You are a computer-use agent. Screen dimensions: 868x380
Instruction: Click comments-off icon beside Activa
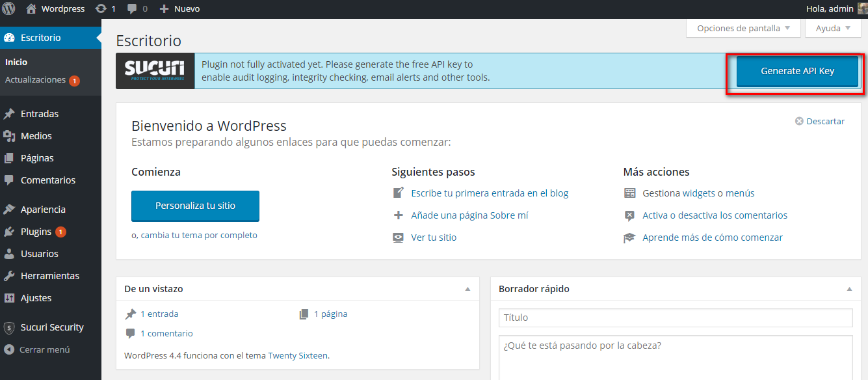(x=629, y=215)
